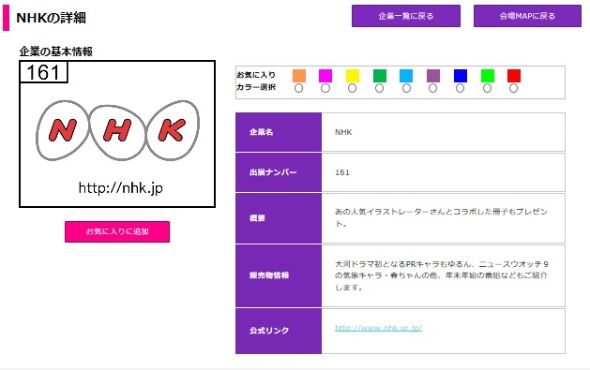Click the お気に入り カラー選択 label
Image resolution: width=590 pixels, height=370 pixels.
coord(256,81)
